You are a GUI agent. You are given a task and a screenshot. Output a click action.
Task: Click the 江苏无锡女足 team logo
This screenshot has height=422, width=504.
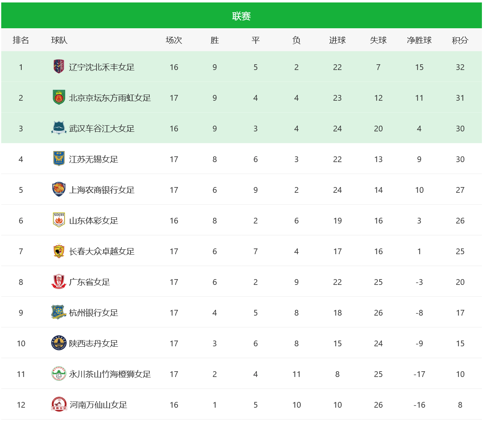click(x=59, y=159)
